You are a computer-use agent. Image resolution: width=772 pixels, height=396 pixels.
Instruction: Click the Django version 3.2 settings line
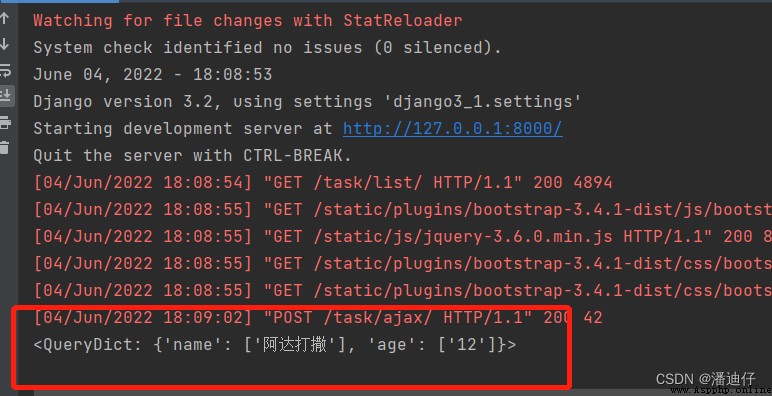click(307, 101)
